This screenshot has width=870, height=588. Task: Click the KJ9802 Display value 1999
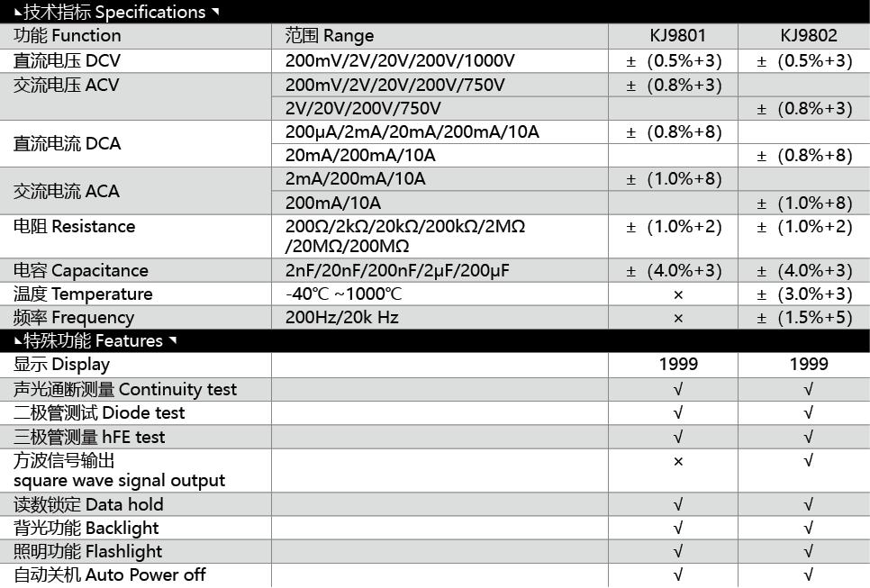coord(808,365)
